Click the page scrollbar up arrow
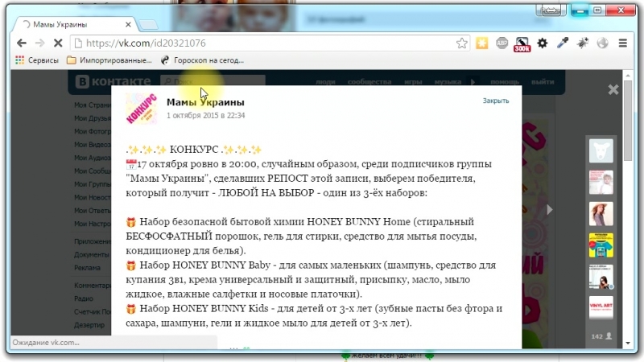 pos(628,76)
